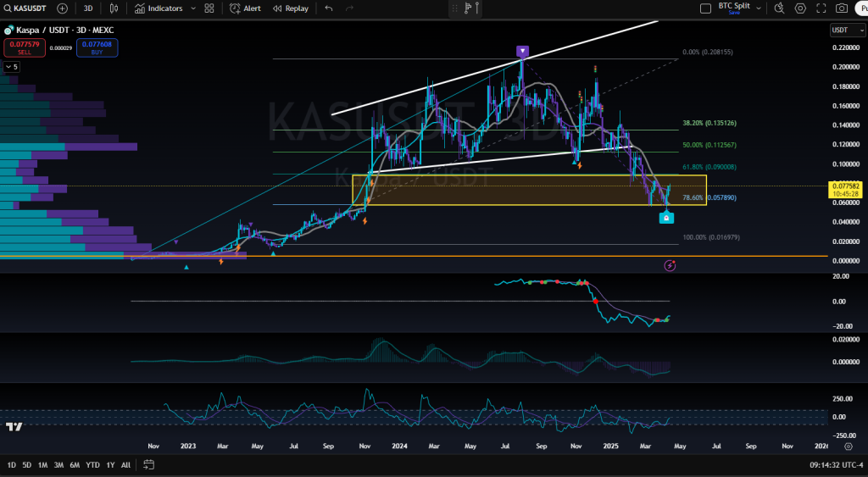Screen dimensions: 868x477
Task: Click the 2024 time axis label
Action: (x=399, y=446)
